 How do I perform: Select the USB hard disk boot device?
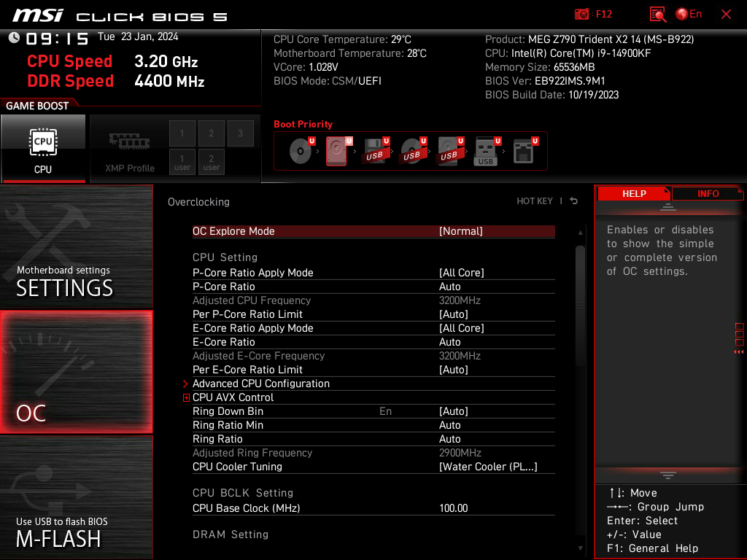click(451, 151)
